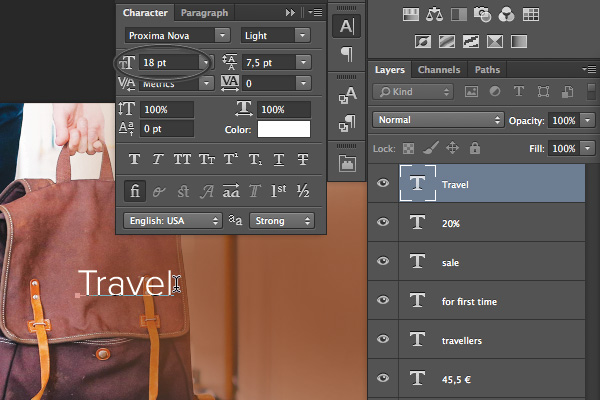Open the Paragraph panel icon in dock
Image resolution: width=600 pixels, height=400 pixels.
[x=347, y=54]
